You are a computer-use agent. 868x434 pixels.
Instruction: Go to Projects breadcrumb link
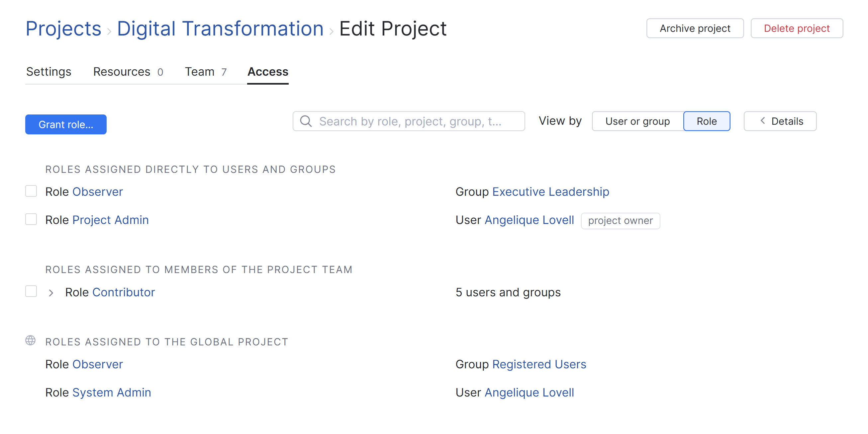pos(63,28)
